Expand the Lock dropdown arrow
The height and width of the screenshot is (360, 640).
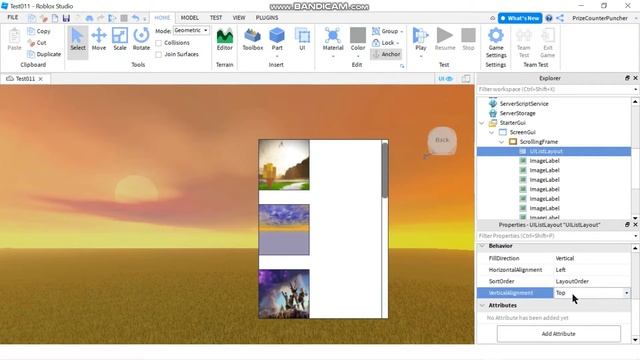point(398,43)
